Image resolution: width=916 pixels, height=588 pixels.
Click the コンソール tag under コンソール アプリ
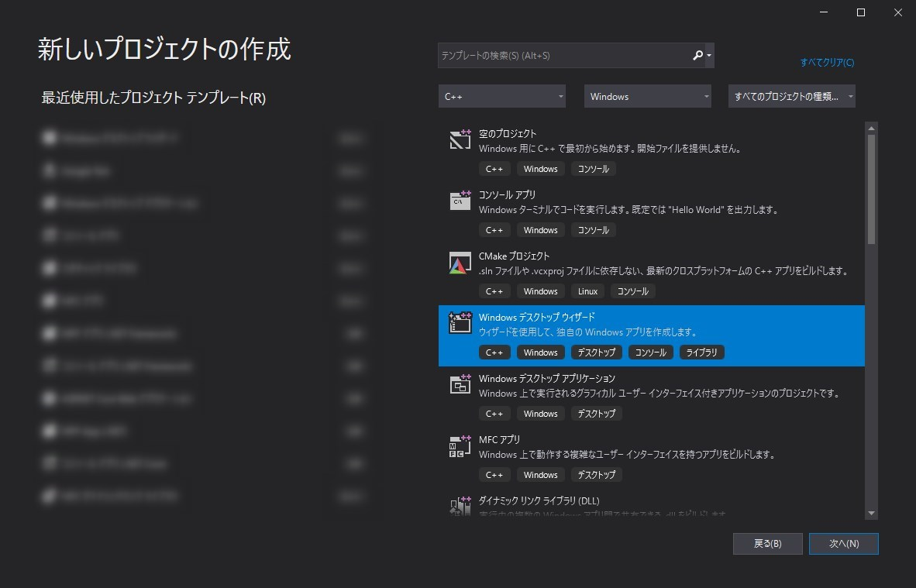coord(593,230)
